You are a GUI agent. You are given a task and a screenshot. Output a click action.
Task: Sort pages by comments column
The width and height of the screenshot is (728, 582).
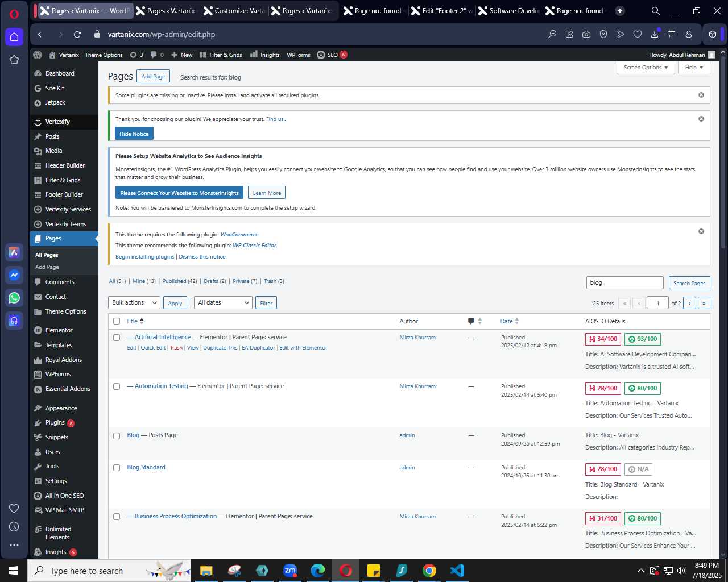coord(475,321)
